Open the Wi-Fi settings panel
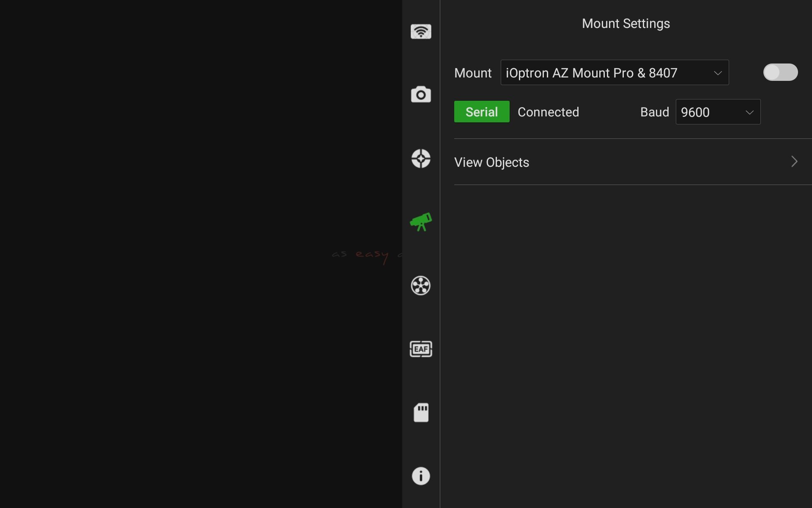The image size is (812, 508). pyautogui.click(x=421, y=32)
